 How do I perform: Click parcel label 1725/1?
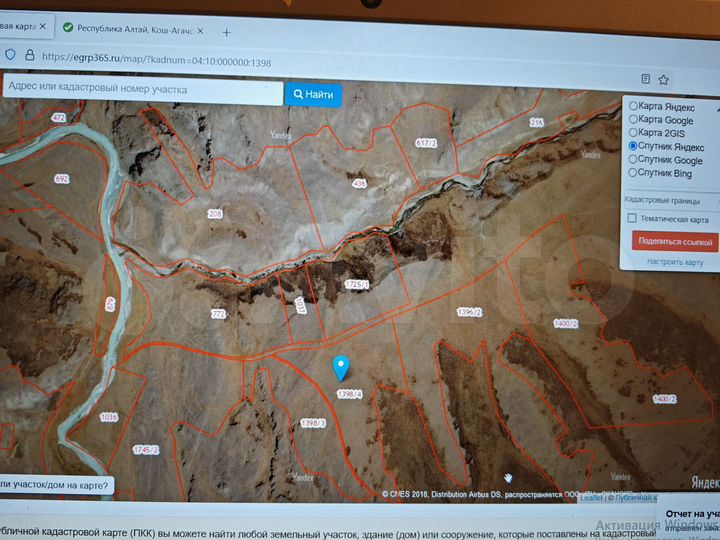(x=357, y=284)
